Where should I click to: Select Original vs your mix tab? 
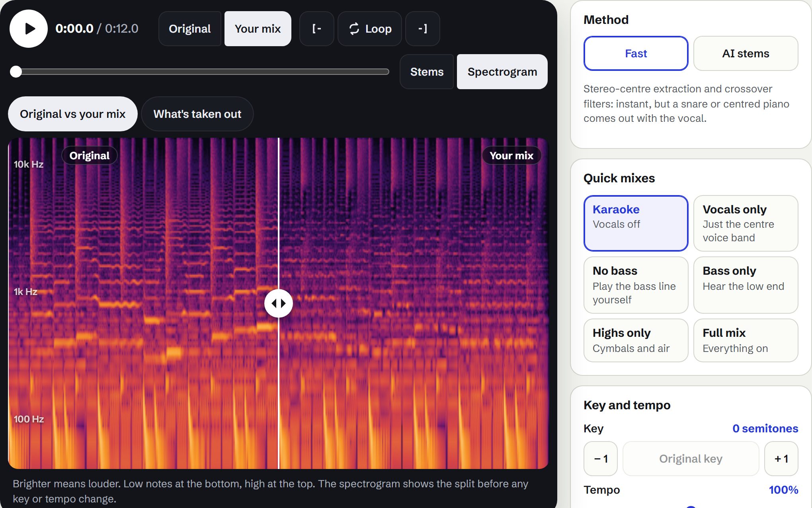[73, 114]
